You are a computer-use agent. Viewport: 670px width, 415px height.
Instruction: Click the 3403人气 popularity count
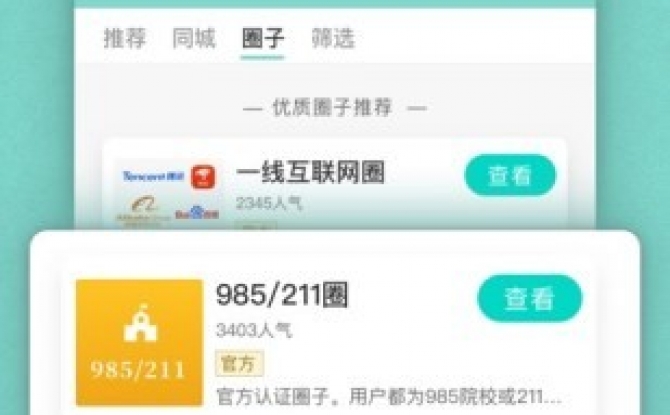[254, 330]
